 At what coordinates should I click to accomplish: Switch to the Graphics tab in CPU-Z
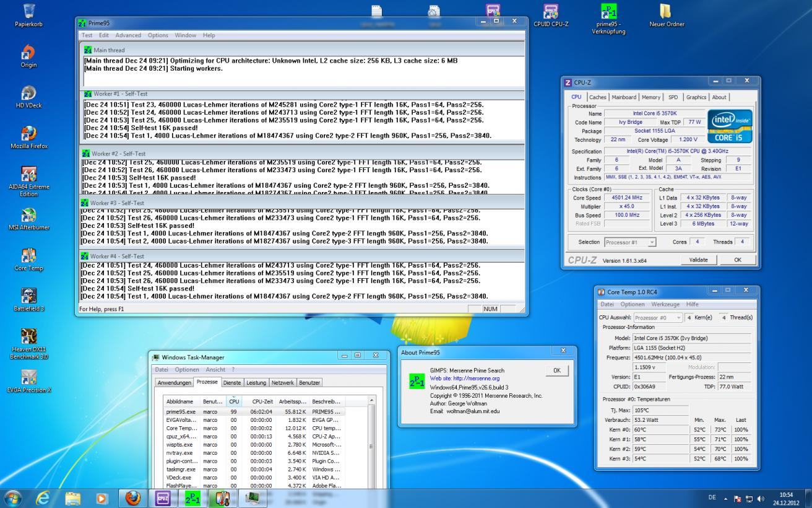point(696,97)
